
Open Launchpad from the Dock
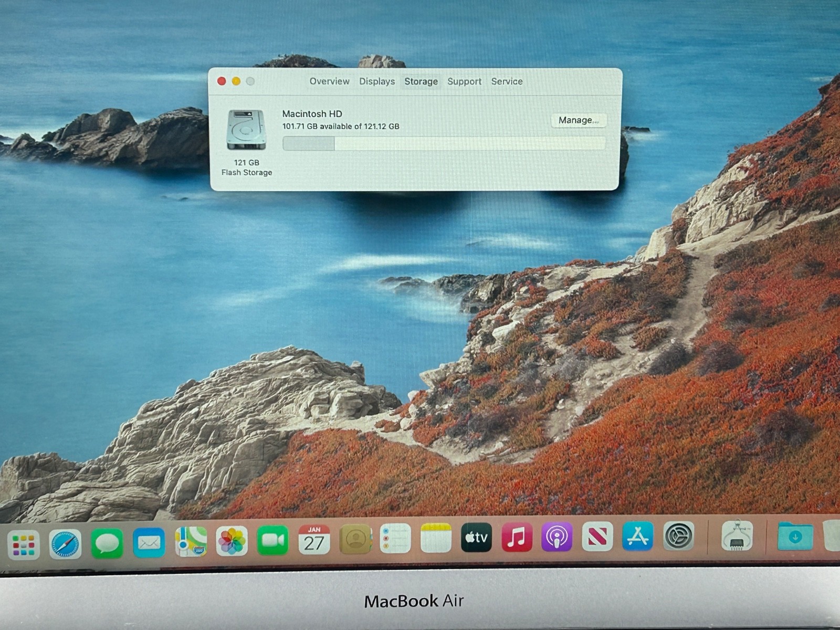tap(24, 544)
